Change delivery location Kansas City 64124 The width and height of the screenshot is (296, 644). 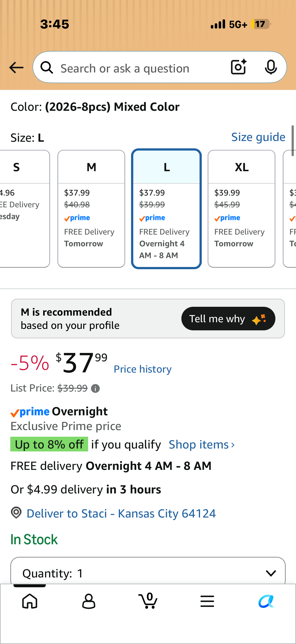[x=121, y=514]
